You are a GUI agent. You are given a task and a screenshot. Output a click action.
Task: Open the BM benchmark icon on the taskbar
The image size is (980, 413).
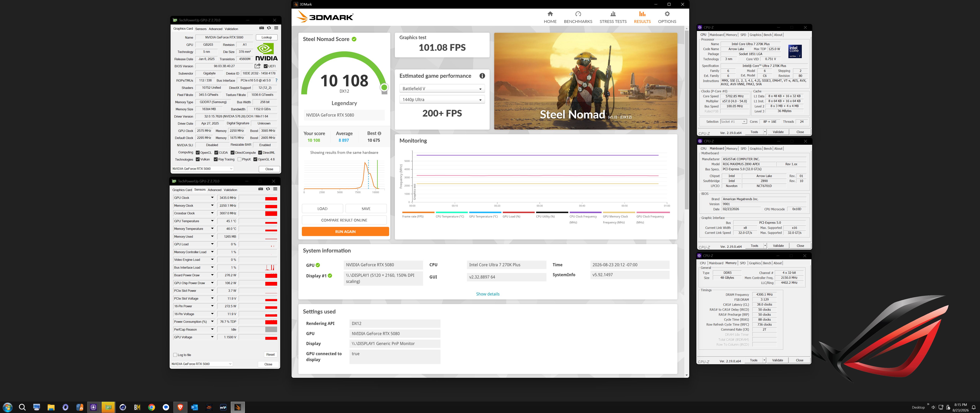click(x=137, y=407)
